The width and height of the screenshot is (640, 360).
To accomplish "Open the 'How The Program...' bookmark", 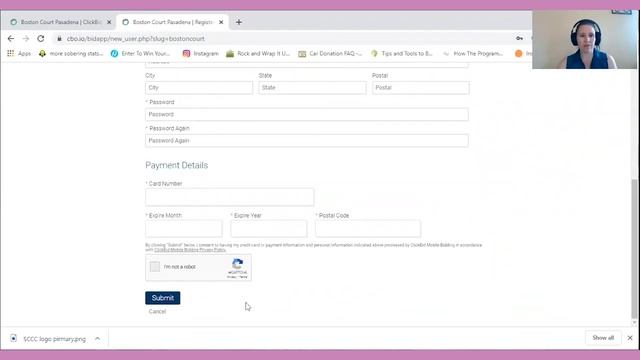I will 473,53.
